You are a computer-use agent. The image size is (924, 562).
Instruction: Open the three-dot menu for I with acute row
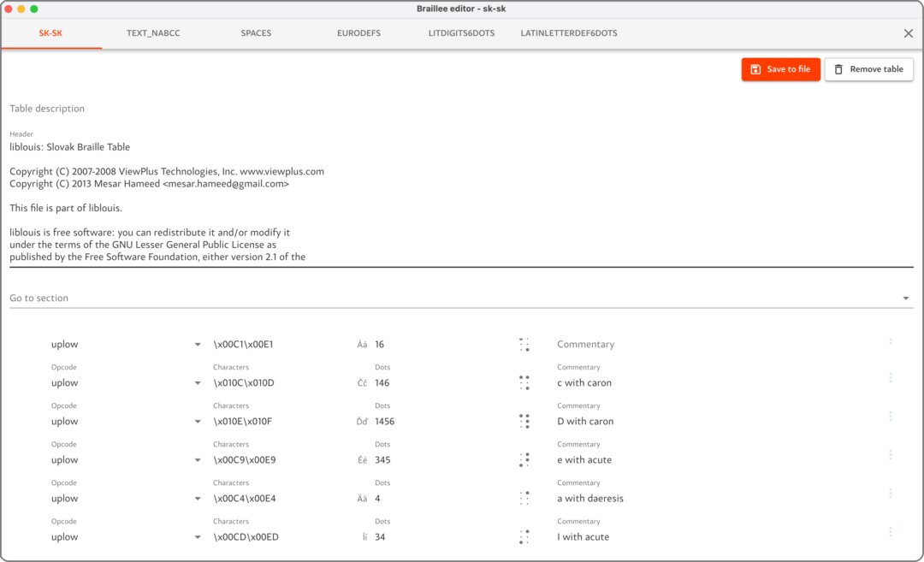[891, 532]
